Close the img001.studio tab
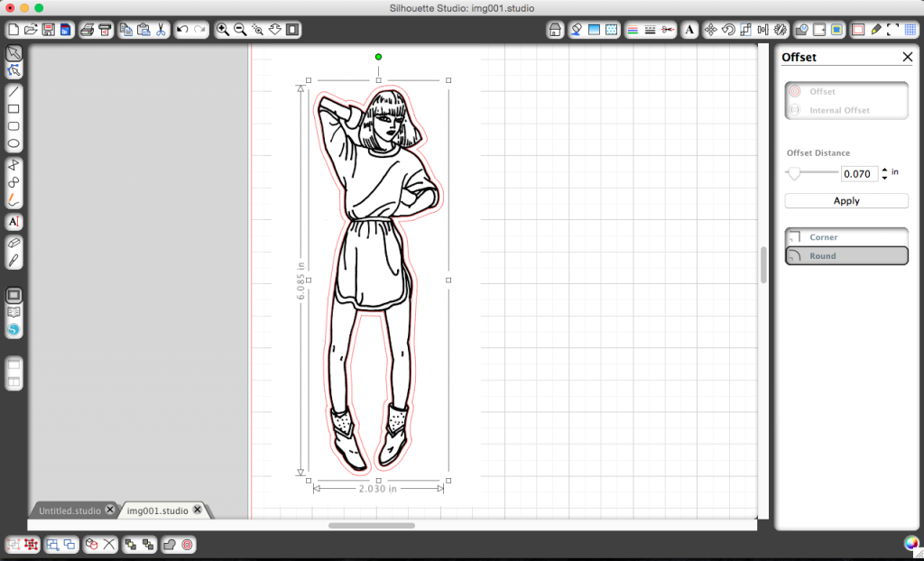 [x=198, y=510]
